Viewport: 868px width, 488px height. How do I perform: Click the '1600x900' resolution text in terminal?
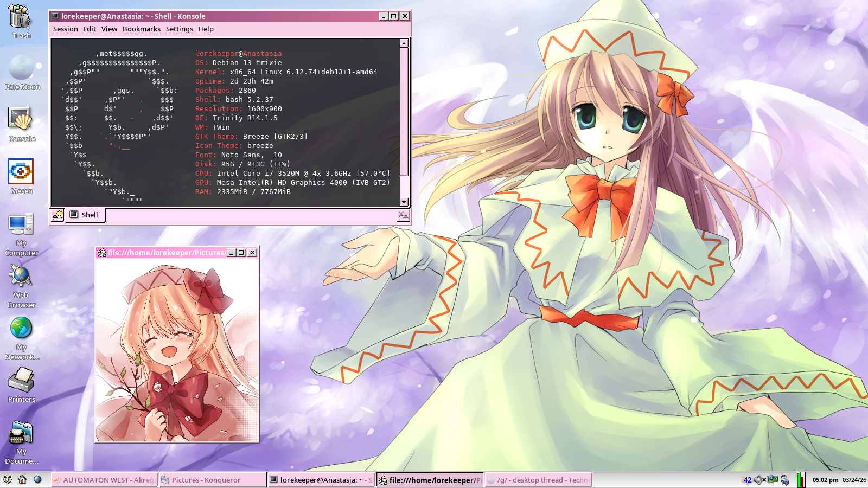point(265,109)
